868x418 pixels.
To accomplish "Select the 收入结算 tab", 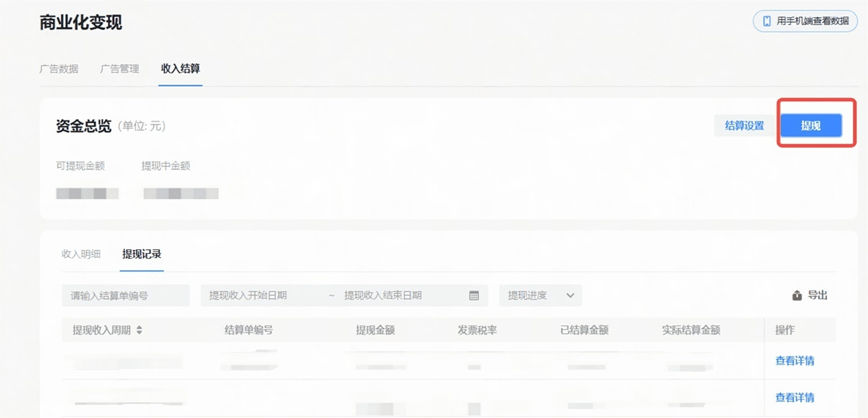I will [x=180, y=69].
